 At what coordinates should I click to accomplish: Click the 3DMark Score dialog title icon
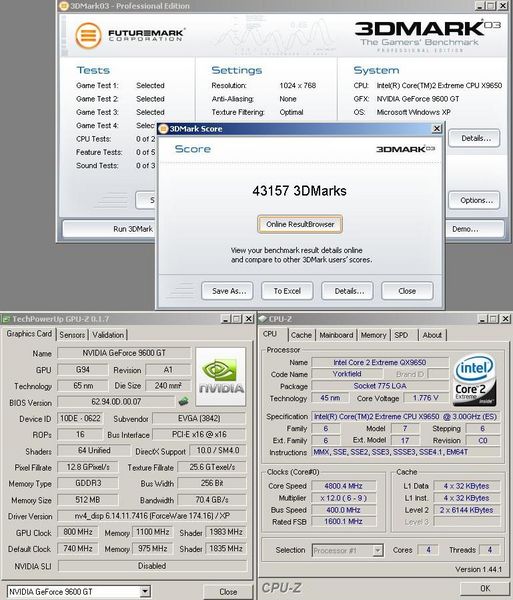[163, 129]
